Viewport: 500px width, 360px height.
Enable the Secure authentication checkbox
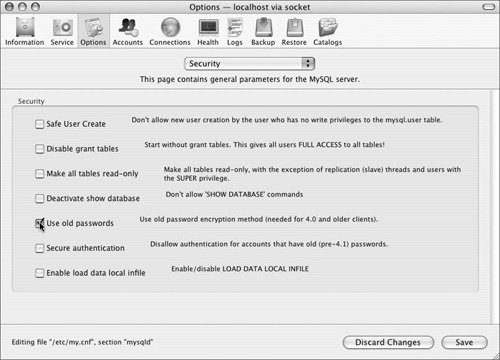pos(39,248)
